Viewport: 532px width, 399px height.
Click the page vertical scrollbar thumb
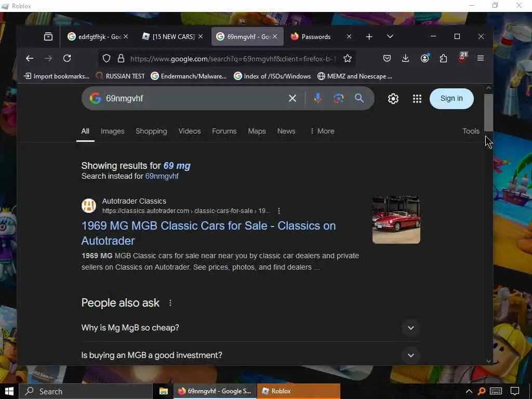[488, 112]
